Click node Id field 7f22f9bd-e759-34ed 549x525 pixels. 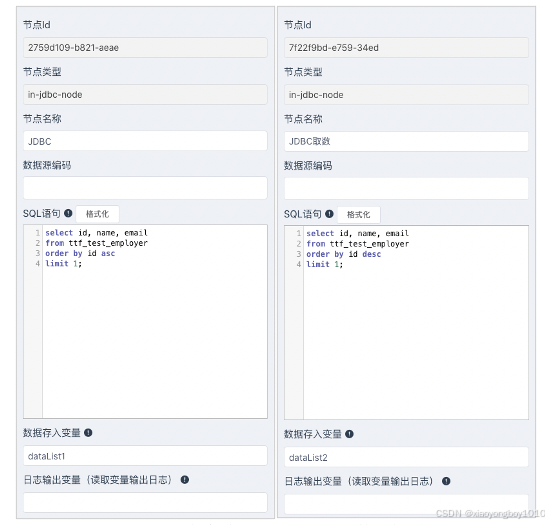point(406,48)
